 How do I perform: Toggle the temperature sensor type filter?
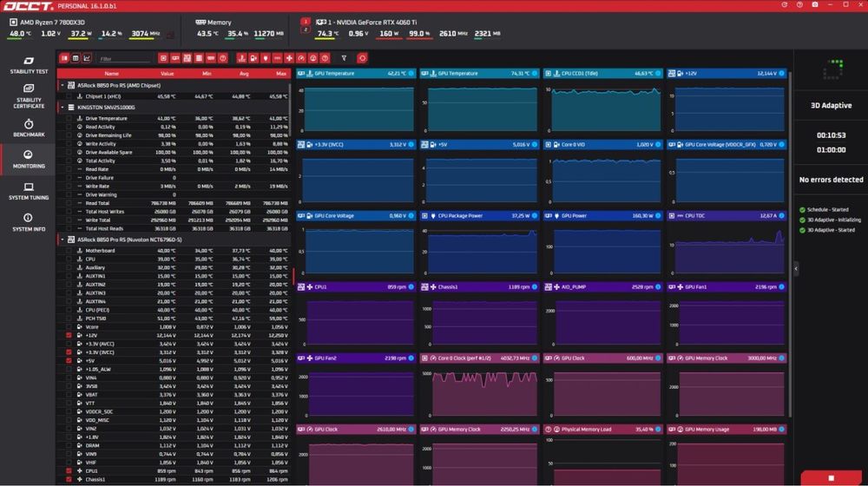(241, 58)
